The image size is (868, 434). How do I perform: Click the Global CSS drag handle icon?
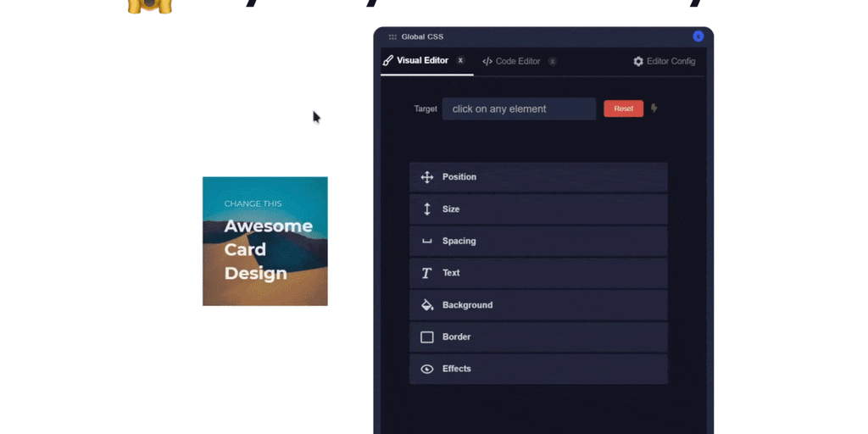392,37
